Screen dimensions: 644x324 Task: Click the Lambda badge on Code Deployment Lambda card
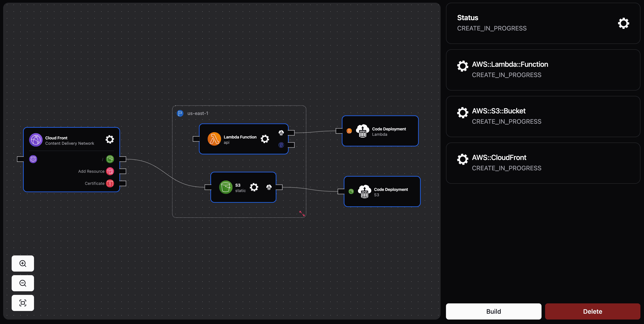pos(349,130)
